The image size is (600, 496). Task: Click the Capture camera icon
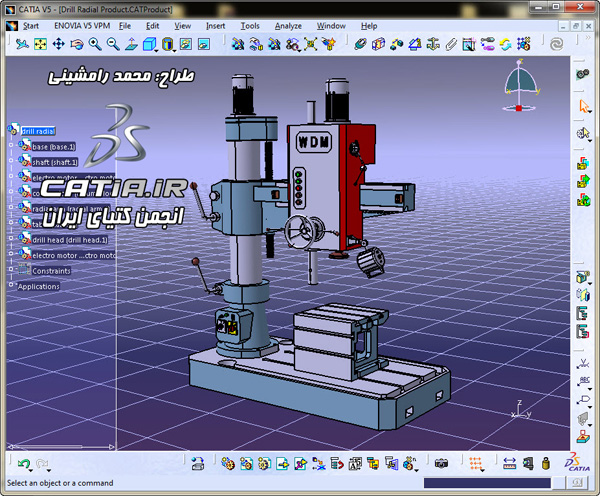(441, 463)
